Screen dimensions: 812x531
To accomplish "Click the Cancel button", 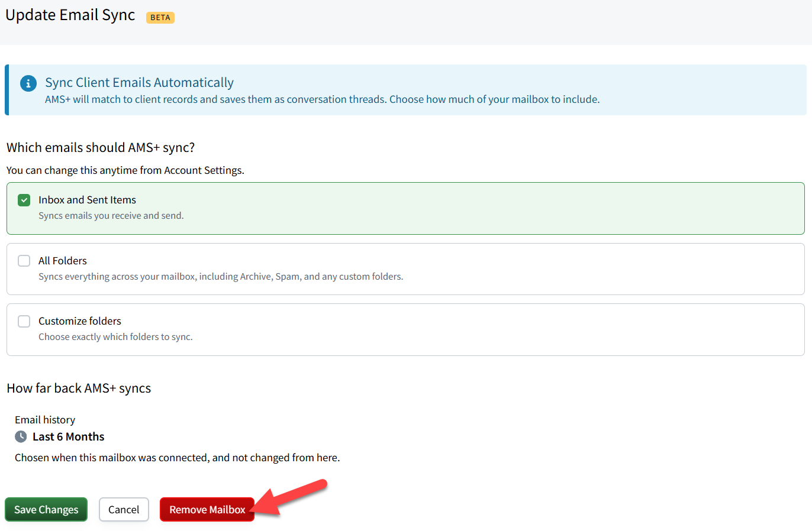I will (x=124, y=510).
